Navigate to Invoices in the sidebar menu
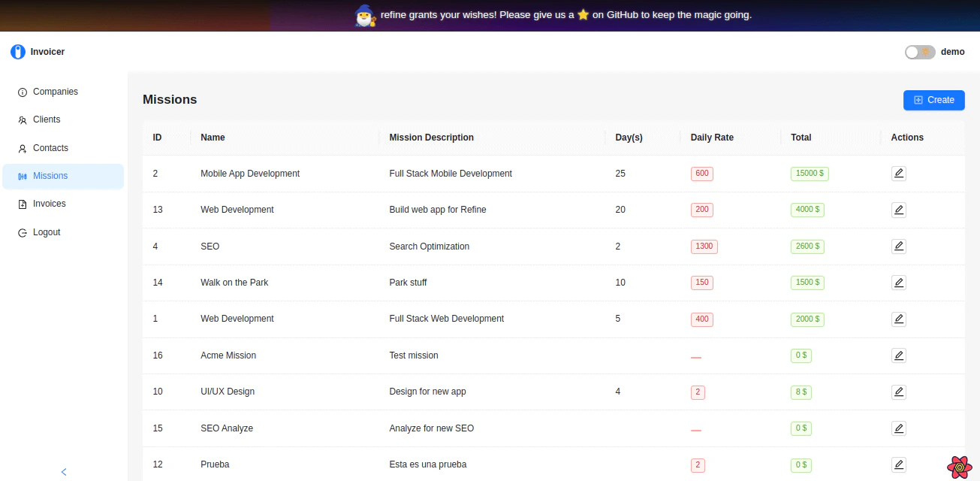 (x=49, y=204)
